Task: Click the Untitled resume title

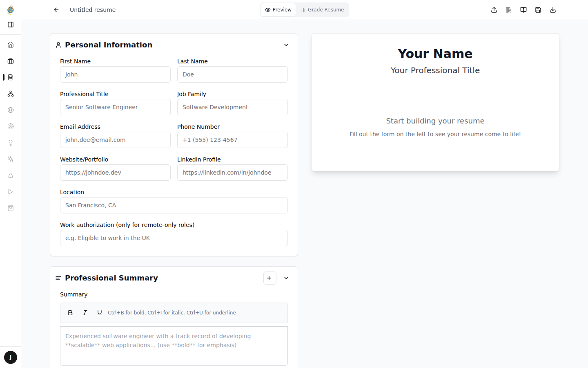Action: (x=93, y=10)
